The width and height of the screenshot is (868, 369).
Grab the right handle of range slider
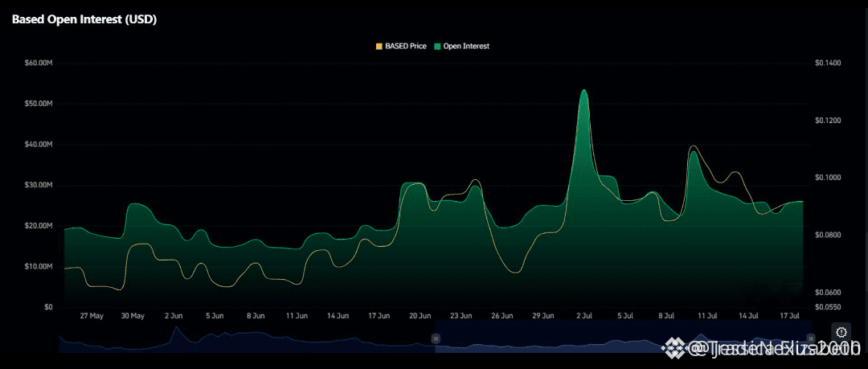click(811, 338)
